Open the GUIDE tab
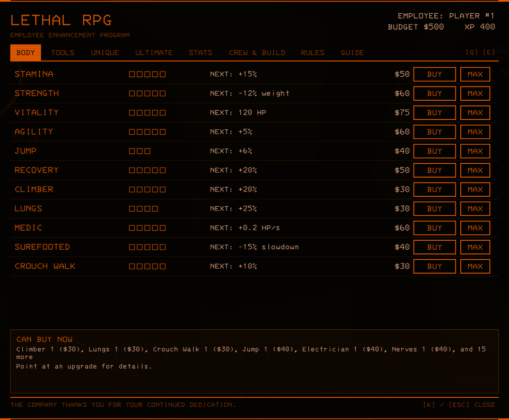The image size is (509, 420). coord(352,52)
